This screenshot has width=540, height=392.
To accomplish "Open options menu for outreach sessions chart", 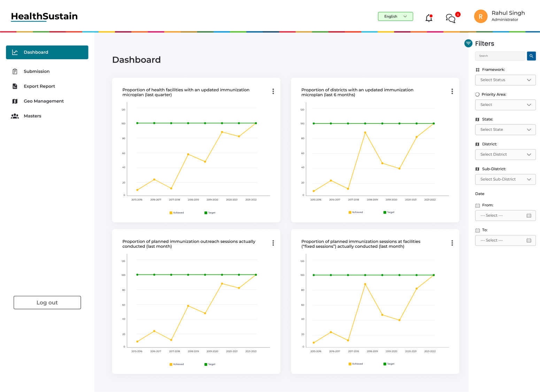I will [x=273, y=243].
